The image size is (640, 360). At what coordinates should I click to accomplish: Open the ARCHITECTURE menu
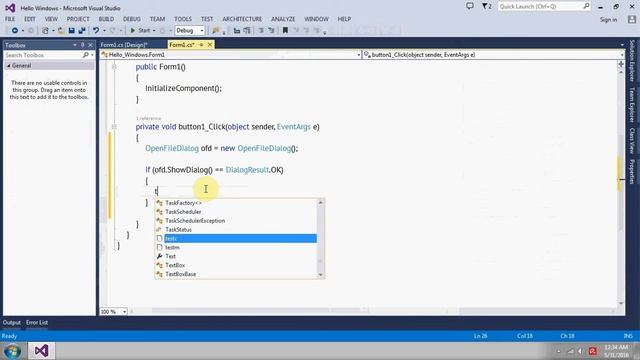pyautogui.click(x=242, y=19)
